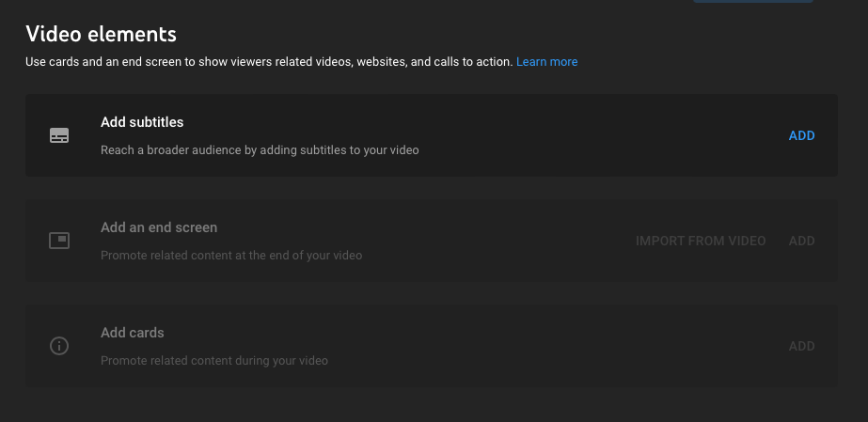Image resolution: width=868 pixels, height=422 pixels.
Task: Click 'Reach a broader audience' description text
Action: click(x=260, y=149)
